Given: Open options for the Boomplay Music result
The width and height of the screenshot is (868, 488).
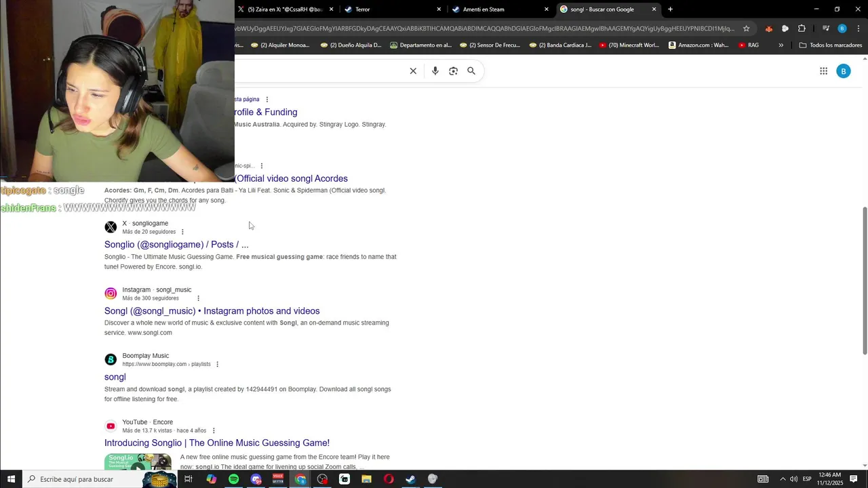Looking at the screenshot, I should tap(217, 365).
